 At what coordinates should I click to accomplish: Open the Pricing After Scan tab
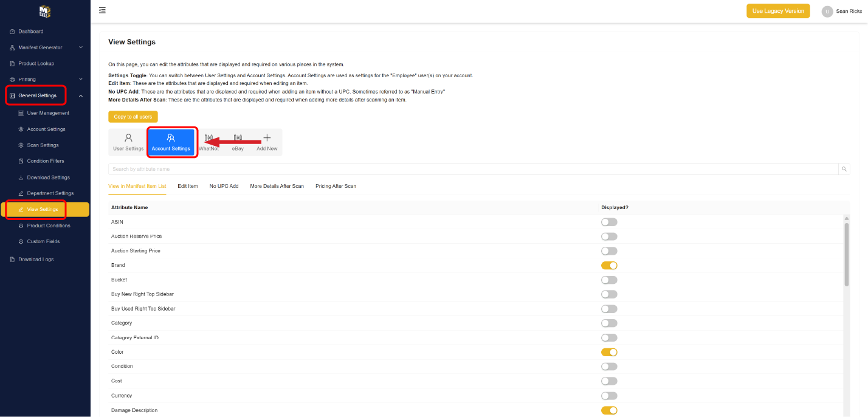336,186
